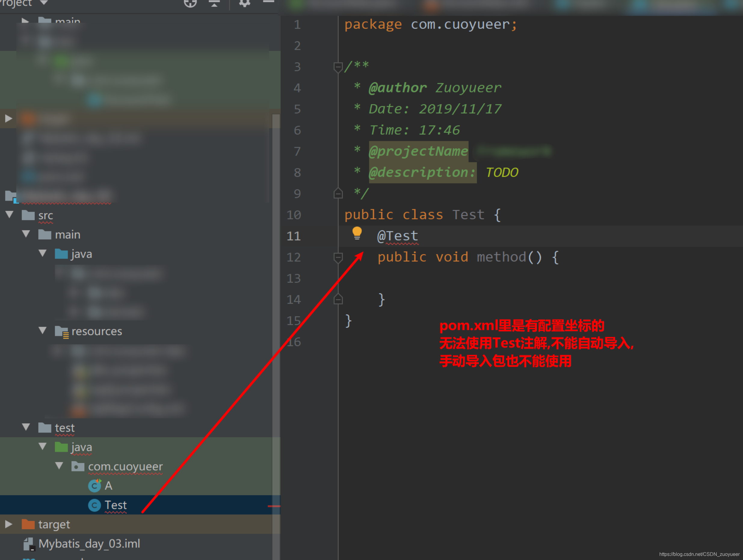
Task: Click the package keyword on line 1
Action: coord(373,25)
